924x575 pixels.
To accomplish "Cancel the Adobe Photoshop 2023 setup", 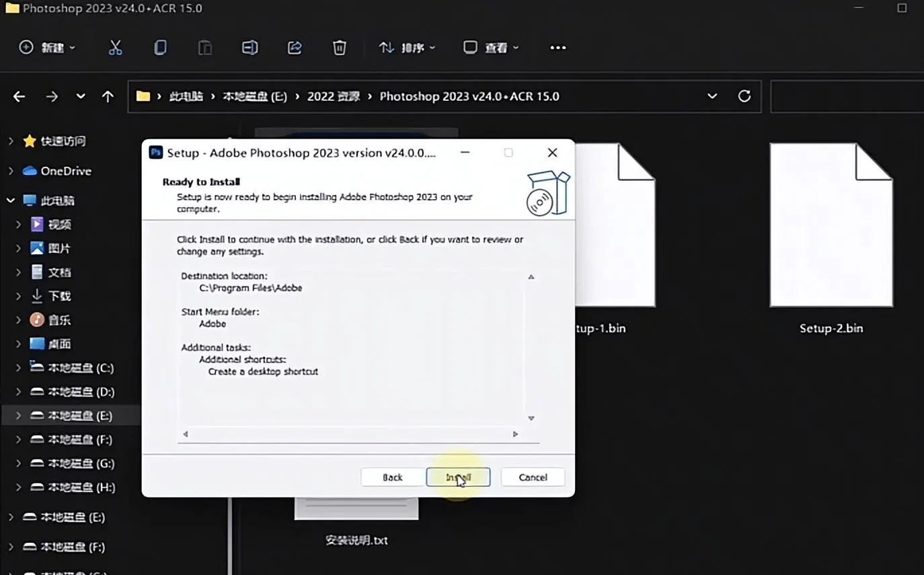I will [533, 477].
